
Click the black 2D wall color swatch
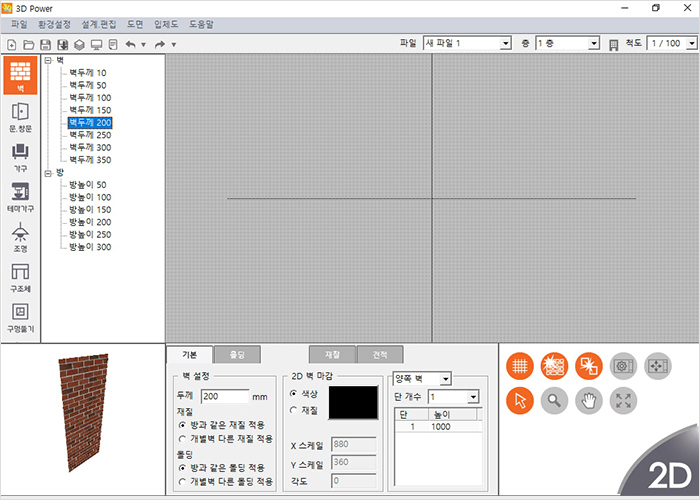[346, 403]
